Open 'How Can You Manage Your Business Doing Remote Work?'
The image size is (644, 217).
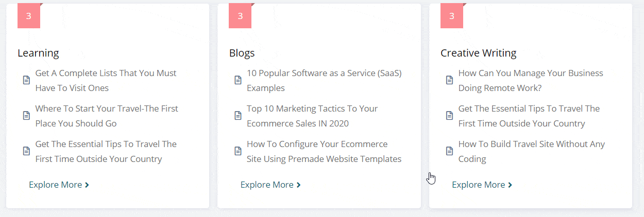(531, 81)
